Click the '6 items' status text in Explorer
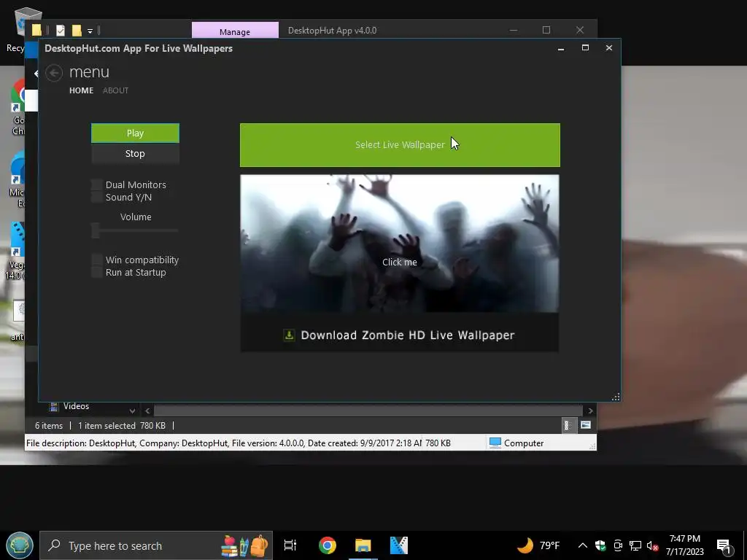The height and width of the screenshot is (560, 747). 49,426
